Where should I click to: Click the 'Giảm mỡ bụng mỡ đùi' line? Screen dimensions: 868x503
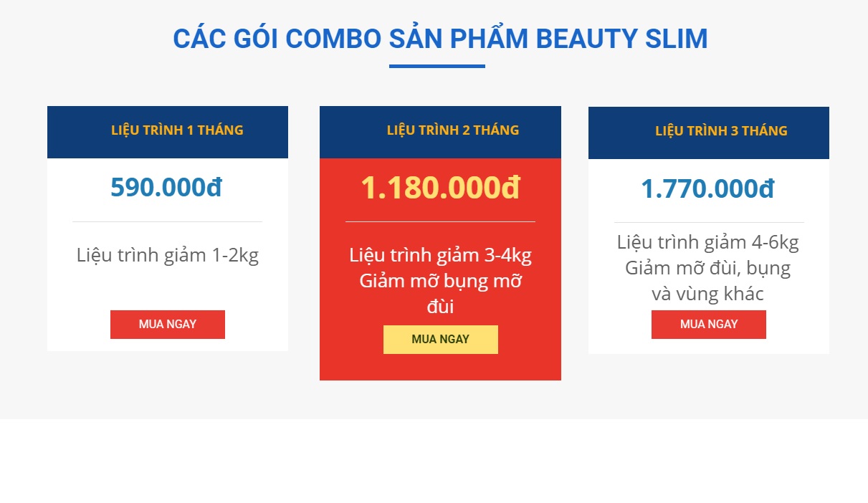click(x=440, y=294)
